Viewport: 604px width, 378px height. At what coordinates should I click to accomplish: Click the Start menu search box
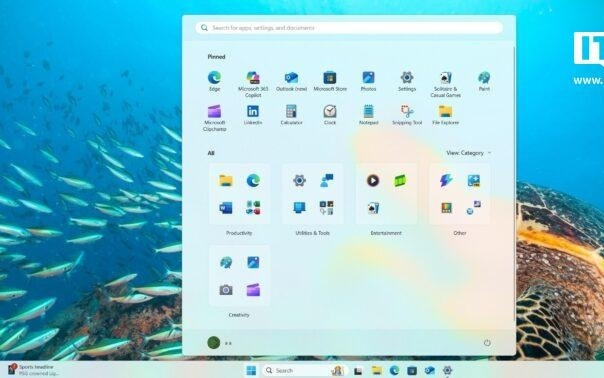(349, 28)
